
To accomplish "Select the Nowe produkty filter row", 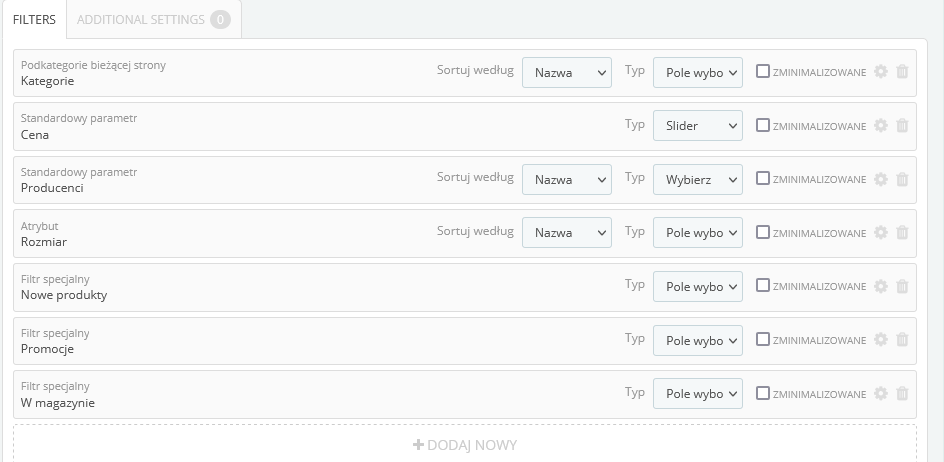I will [300, 287].
